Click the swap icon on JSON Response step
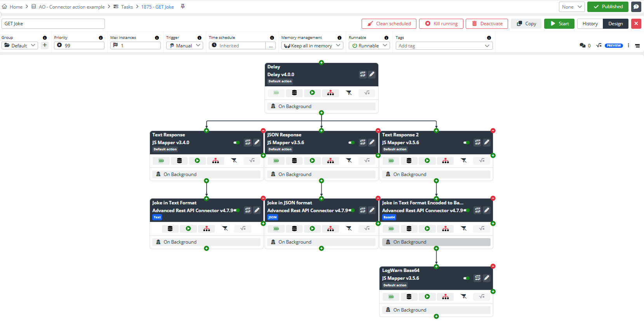 pyautogui.click(x=362, y=142)
